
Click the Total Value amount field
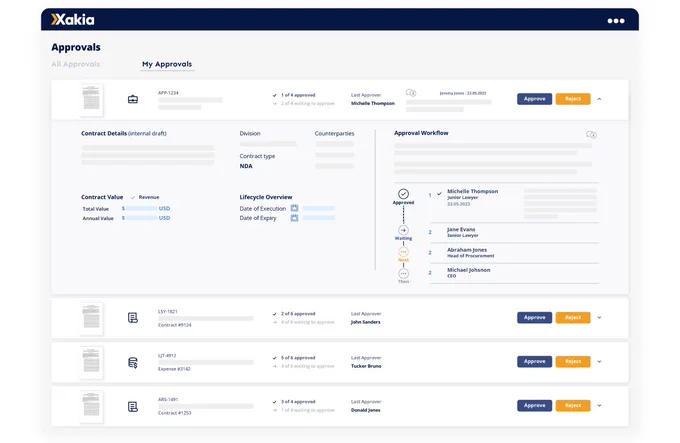click(140, 208)
